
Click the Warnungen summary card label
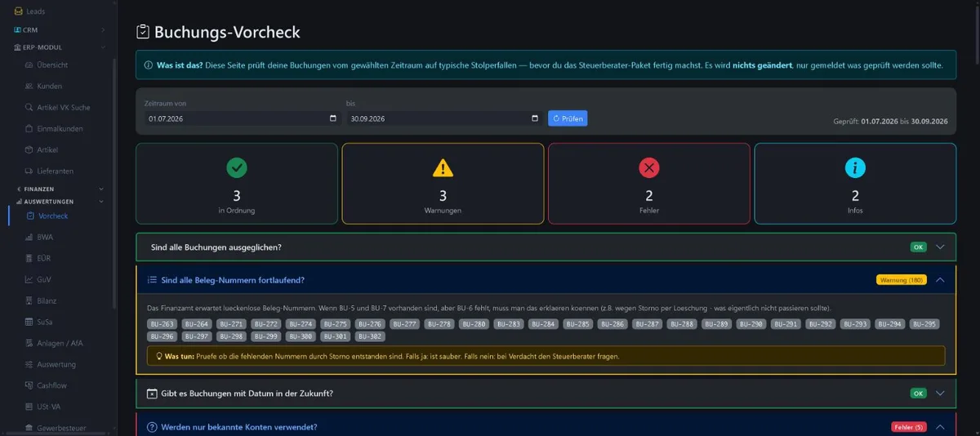(442, 211)
